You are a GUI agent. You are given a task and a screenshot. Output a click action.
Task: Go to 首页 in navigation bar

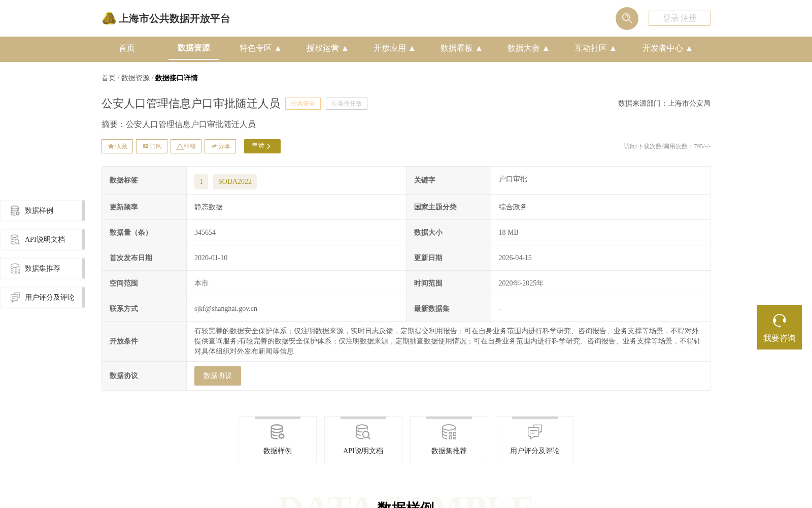coord(127,48)
